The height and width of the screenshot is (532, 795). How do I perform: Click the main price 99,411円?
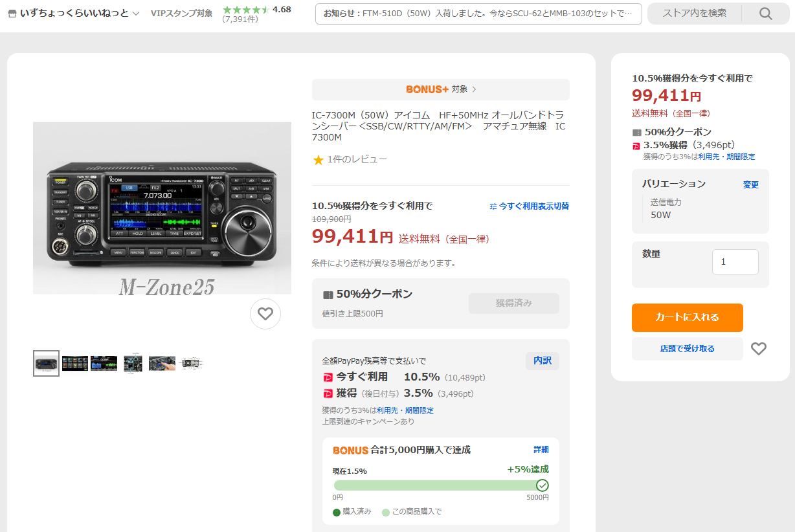click(x=352, y=237)
